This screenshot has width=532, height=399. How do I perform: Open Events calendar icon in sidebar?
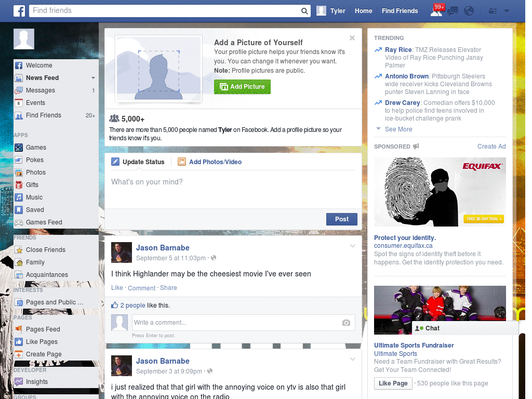coord(19,103)
